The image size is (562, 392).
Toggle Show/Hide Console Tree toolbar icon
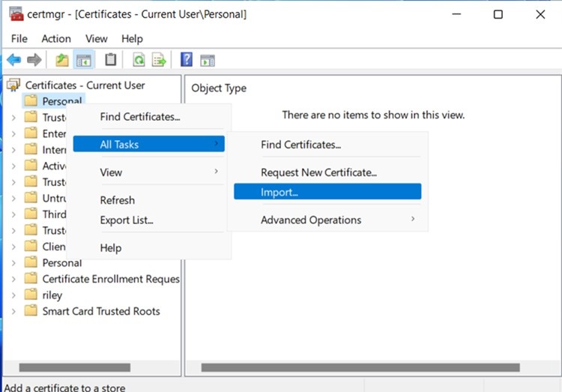(x=84, y=60)
